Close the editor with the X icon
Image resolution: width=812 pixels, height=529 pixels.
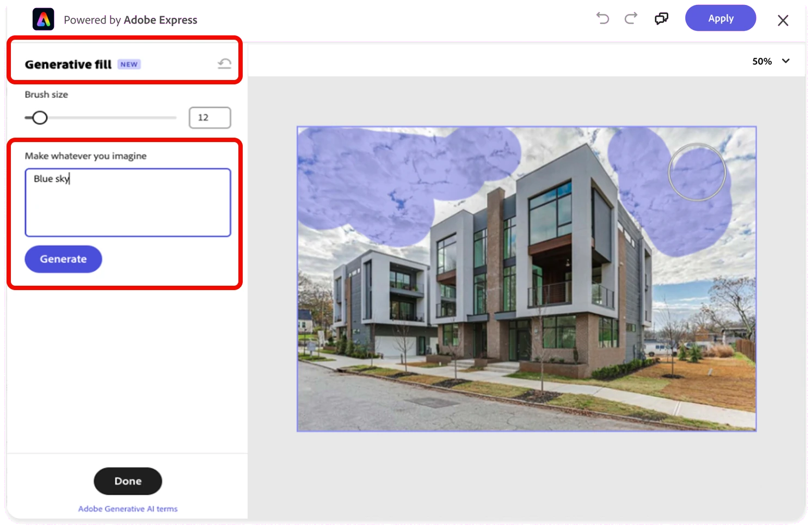783,21
